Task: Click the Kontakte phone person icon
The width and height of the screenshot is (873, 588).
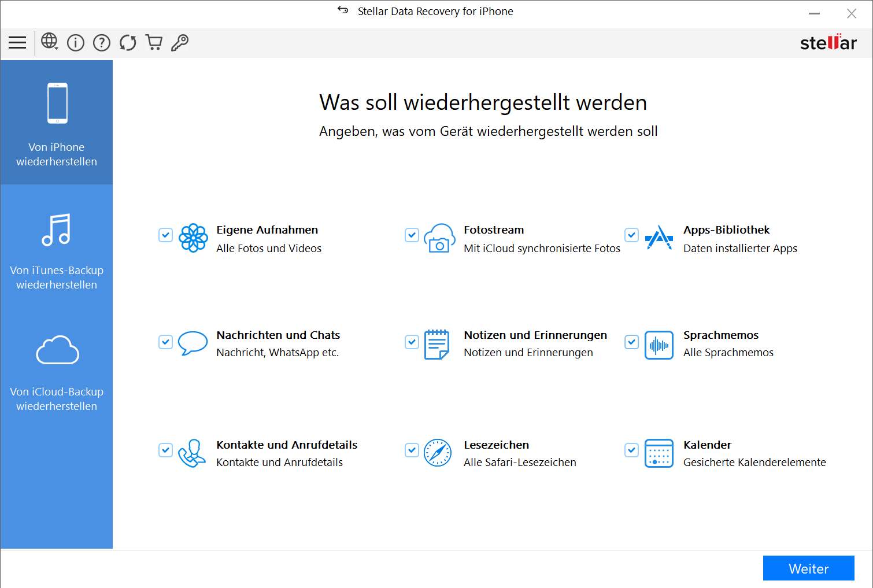Action: pos(192,453)
